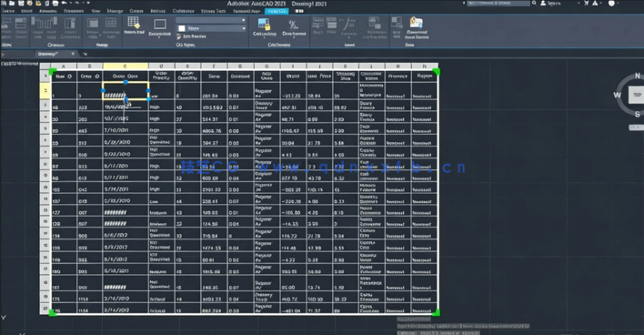Click the Sign In button
644x335 pixels.
[550, 4]
